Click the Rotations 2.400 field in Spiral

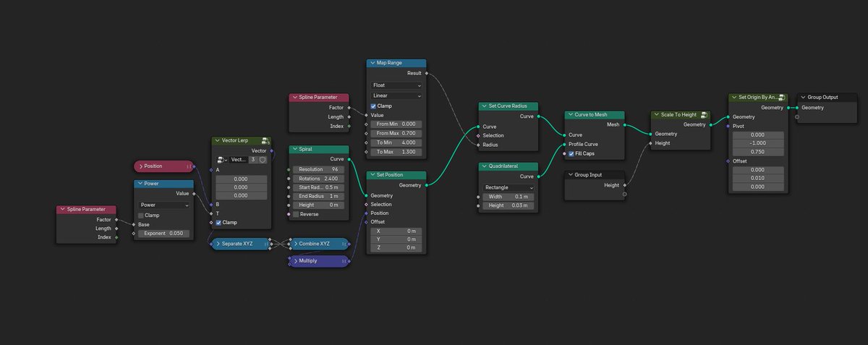[318, 179]
